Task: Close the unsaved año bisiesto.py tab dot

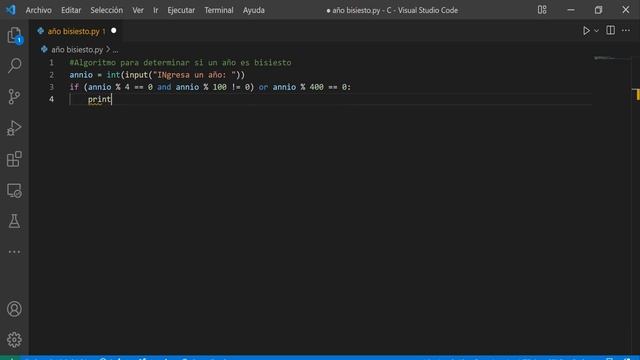Action: (x=113, y=31)
